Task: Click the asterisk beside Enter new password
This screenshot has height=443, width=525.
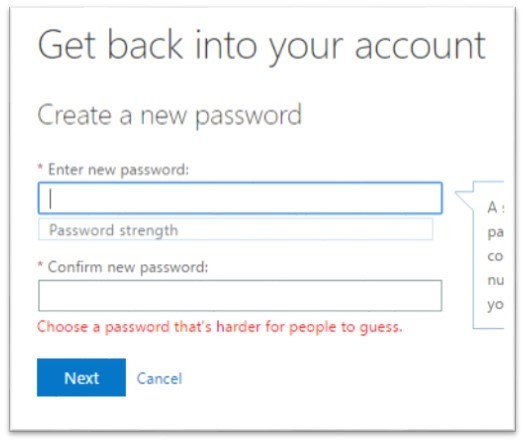Action: (41, 167)
